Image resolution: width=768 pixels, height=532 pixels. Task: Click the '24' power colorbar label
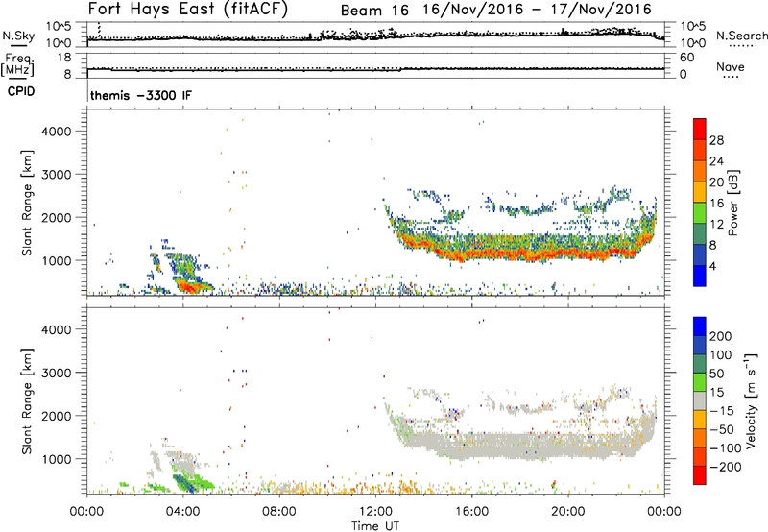click(x=716, y=161)
